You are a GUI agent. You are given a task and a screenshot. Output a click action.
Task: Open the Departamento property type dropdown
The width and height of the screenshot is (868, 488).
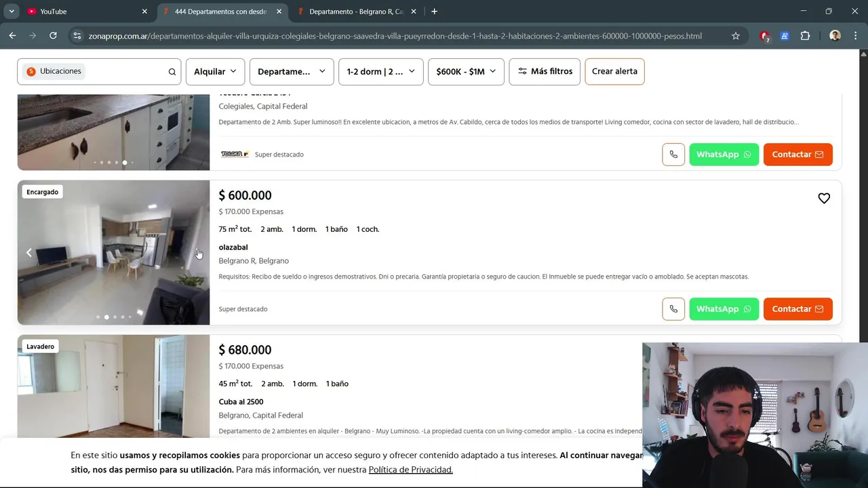coord(292,71)
